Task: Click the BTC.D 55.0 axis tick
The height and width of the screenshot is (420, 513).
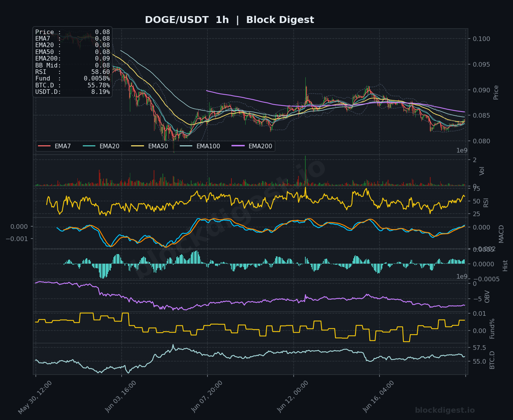Action: 479,361
